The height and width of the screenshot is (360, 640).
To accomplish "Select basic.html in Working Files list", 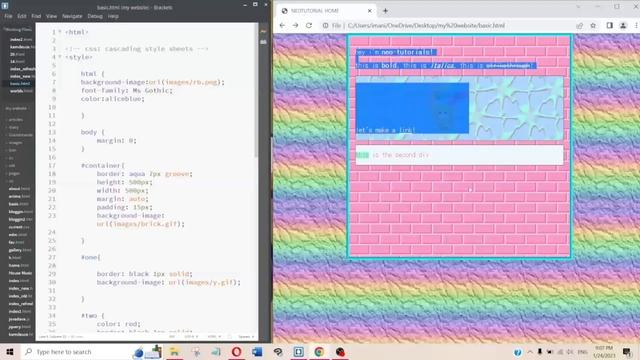I will (20, 84).
